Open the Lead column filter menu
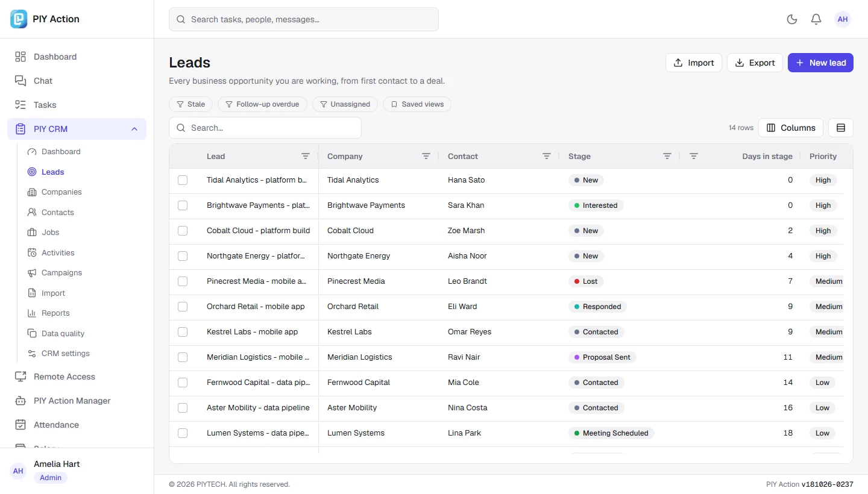The width and height of the screenshot is (868, 494). pyautogui.click(x=306, y=156)
